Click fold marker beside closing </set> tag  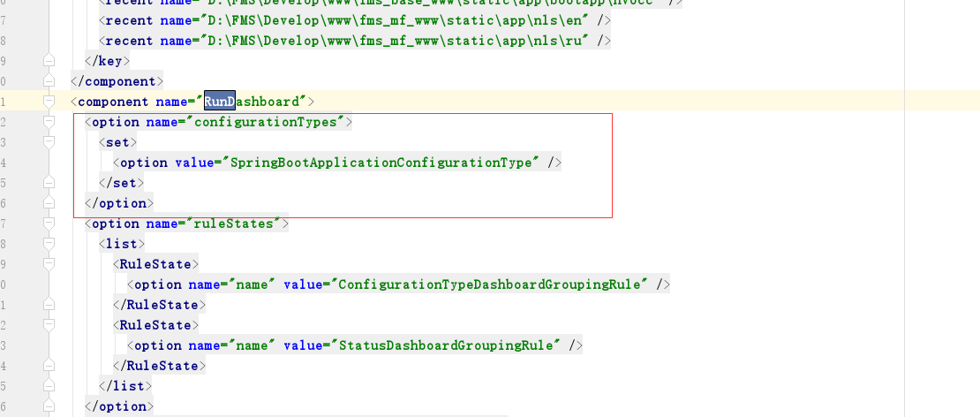(x=49, y=183)
